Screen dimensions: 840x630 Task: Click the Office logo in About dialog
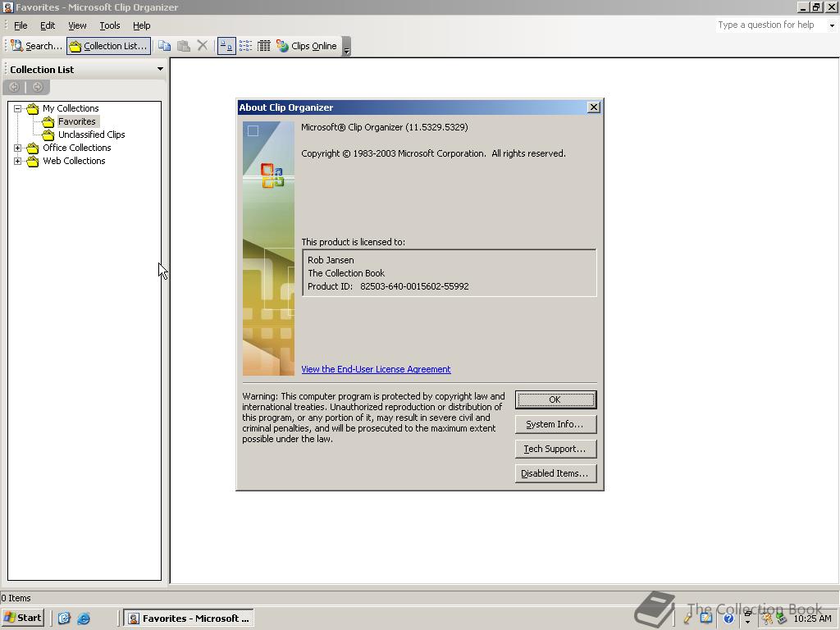(272, 176)
